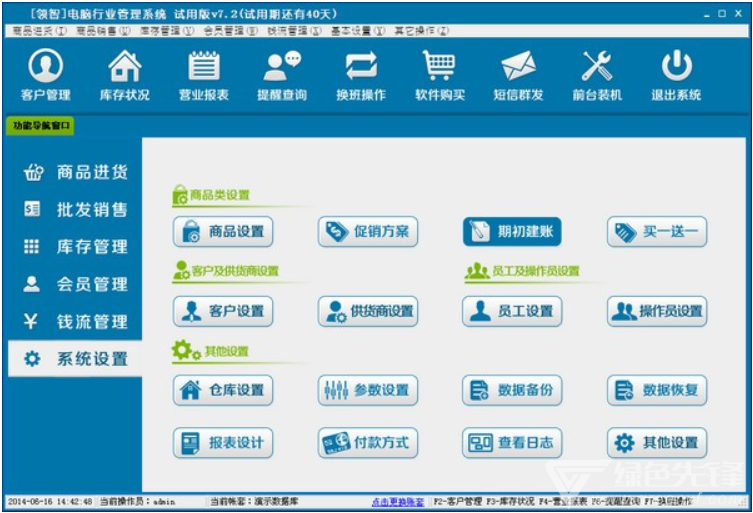Open the 报表设计 button
Viewport: 753px width, 513px height.
coord(223,442)
